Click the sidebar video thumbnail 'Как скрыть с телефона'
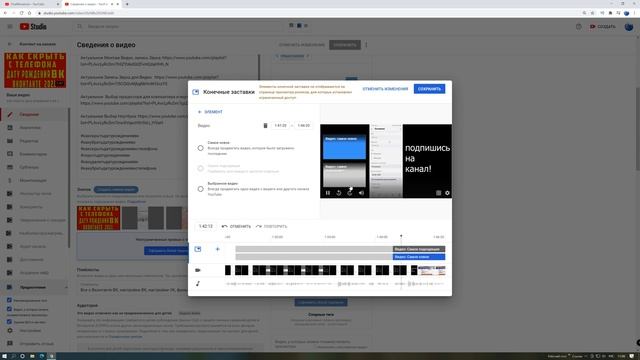Screen dimensions: 640x360 [x=35, y=70]
